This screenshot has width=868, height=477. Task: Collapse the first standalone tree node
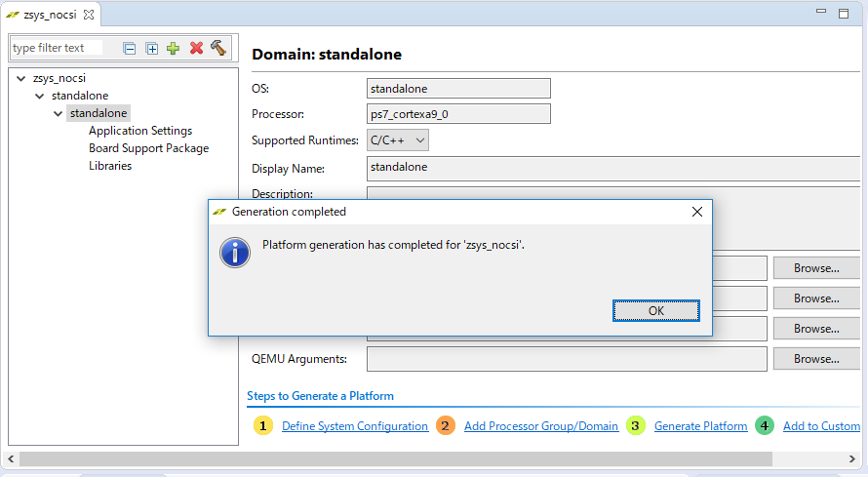click(40, 96)
